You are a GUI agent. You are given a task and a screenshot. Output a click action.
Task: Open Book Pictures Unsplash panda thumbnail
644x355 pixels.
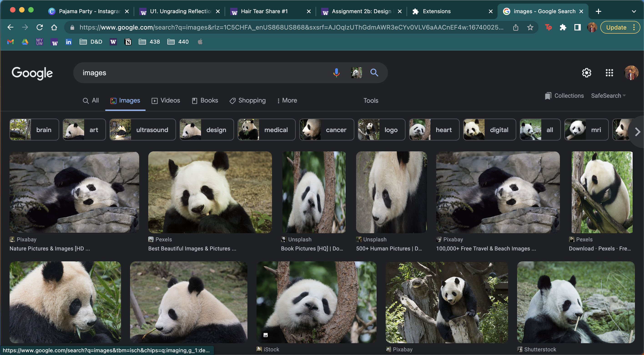(314, 192)
